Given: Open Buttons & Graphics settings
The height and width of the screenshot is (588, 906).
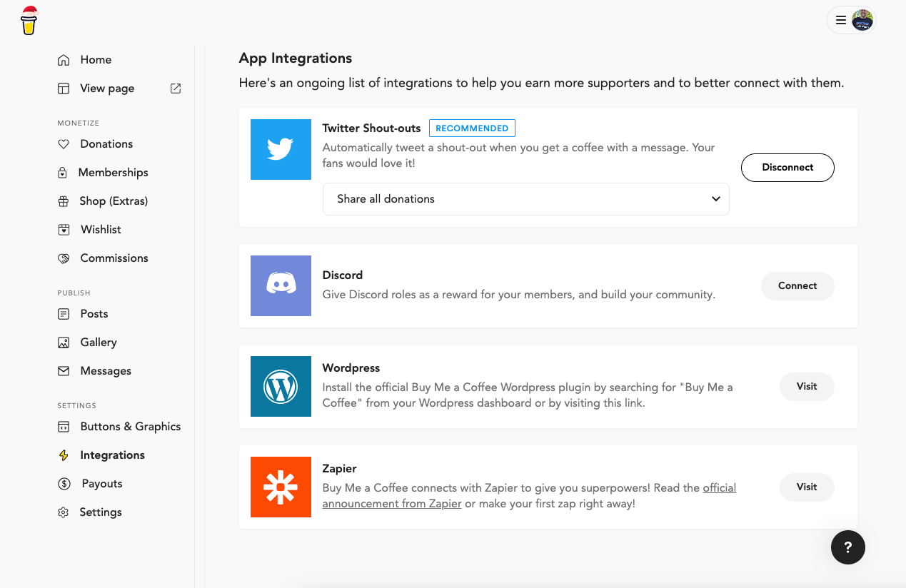Looking at the screenshot, I should (130, 427).
